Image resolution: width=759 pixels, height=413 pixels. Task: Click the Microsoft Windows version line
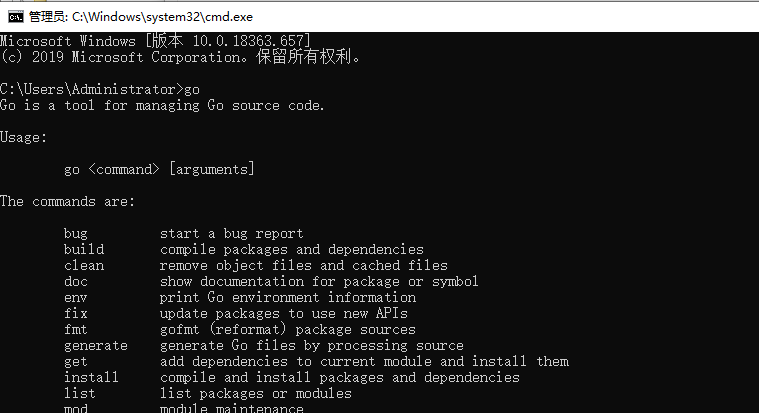[x=155, y=41]
